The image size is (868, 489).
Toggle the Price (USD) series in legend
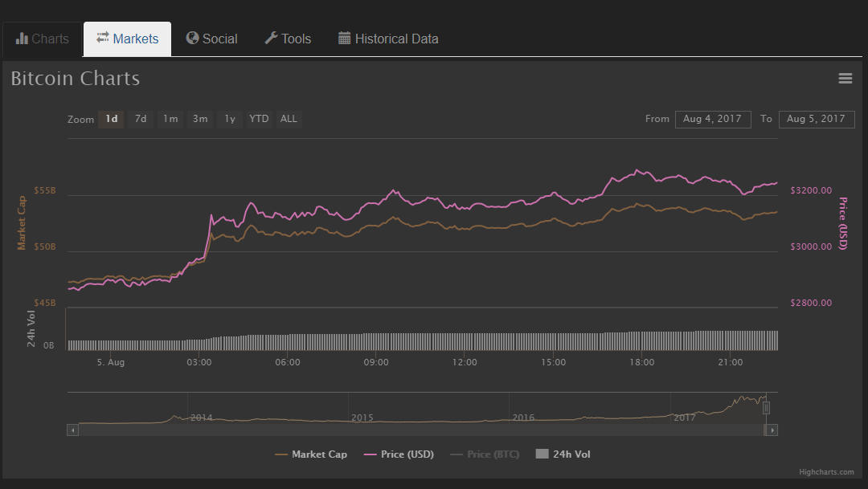399,454
